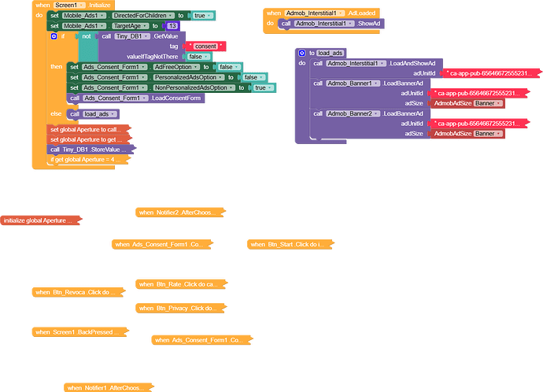543x392 pixels.
Task: Select collapsed 'when Notifier2.AfterChoos' block
Action: tap(180, 213)
